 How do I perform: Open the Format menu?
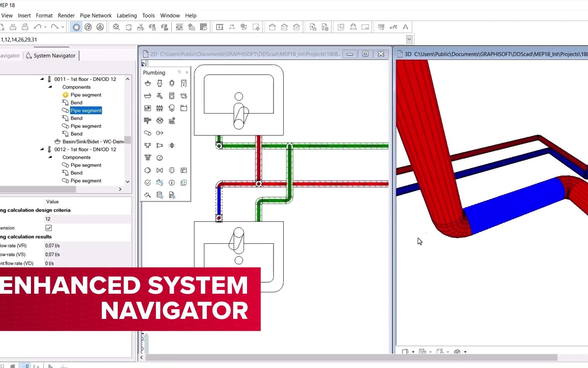[44, 16]
